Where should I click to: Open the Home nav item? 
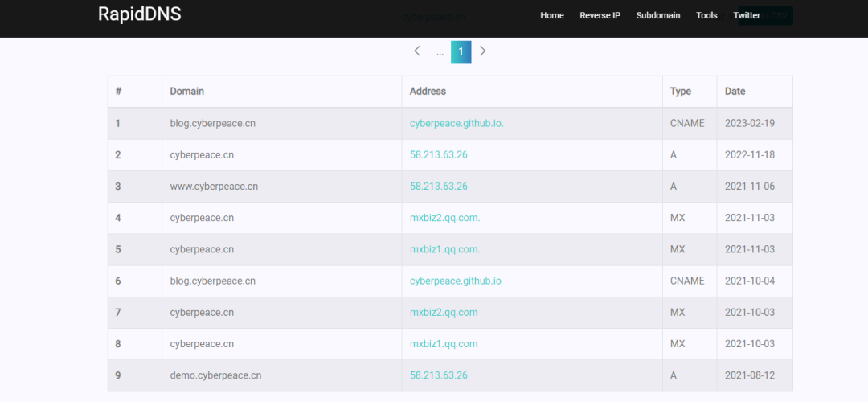pos(552,15)
